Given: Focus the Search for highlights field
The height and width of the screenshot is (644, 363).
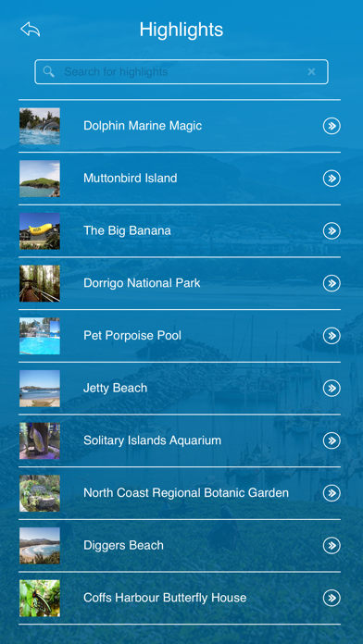Looking at the screenshot, I should tap(181, 72).
